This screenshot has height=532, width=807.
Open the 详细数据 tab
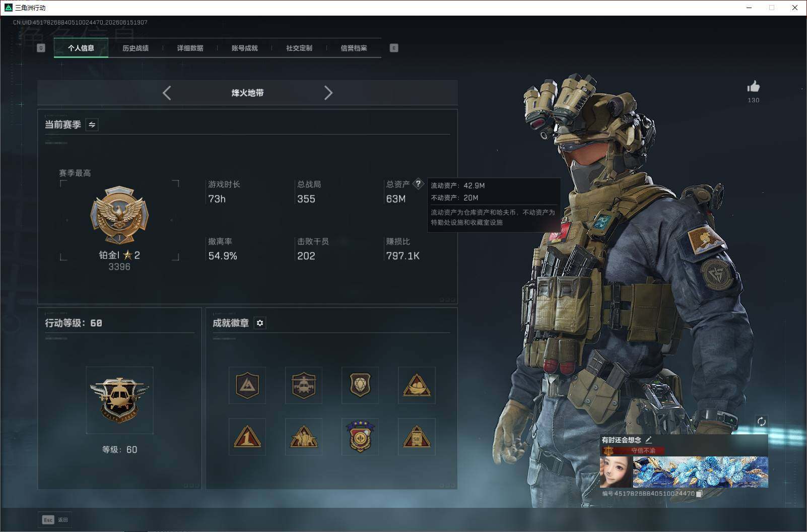click(190, 48)
